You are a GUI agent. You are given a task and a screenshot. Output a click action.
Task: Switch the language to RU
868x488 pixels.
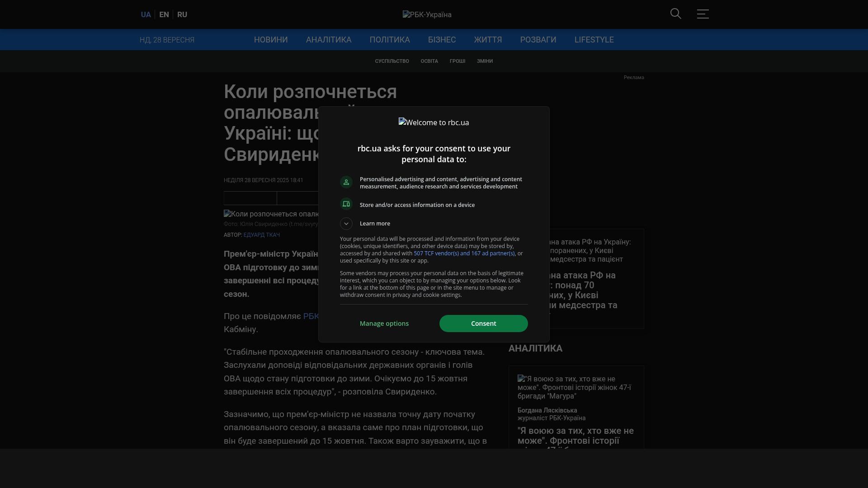182,14
